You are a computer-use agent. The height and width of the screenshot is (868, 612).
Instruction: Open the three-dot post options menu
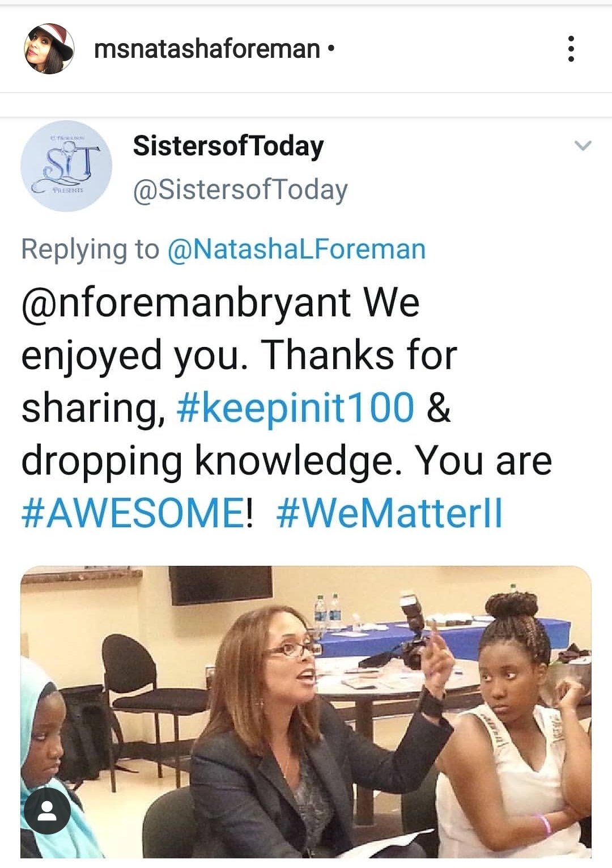point(571,49)
